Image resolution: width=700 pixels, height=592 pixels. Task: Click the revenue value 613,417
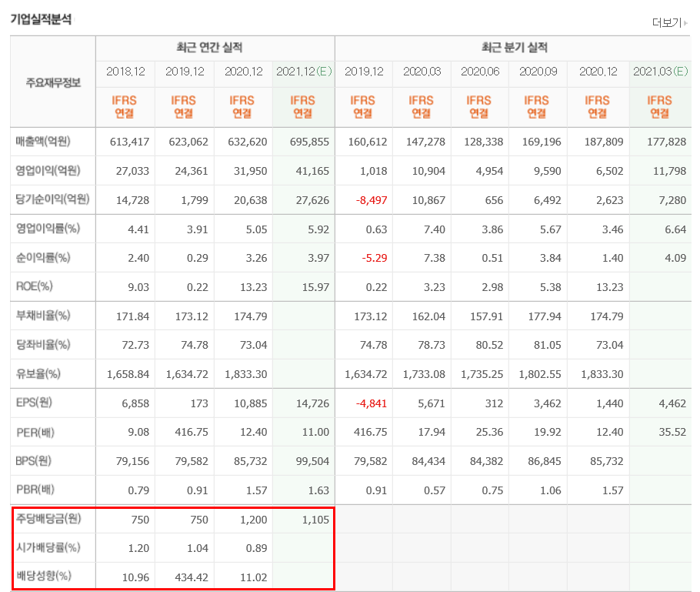coord(129,142)
